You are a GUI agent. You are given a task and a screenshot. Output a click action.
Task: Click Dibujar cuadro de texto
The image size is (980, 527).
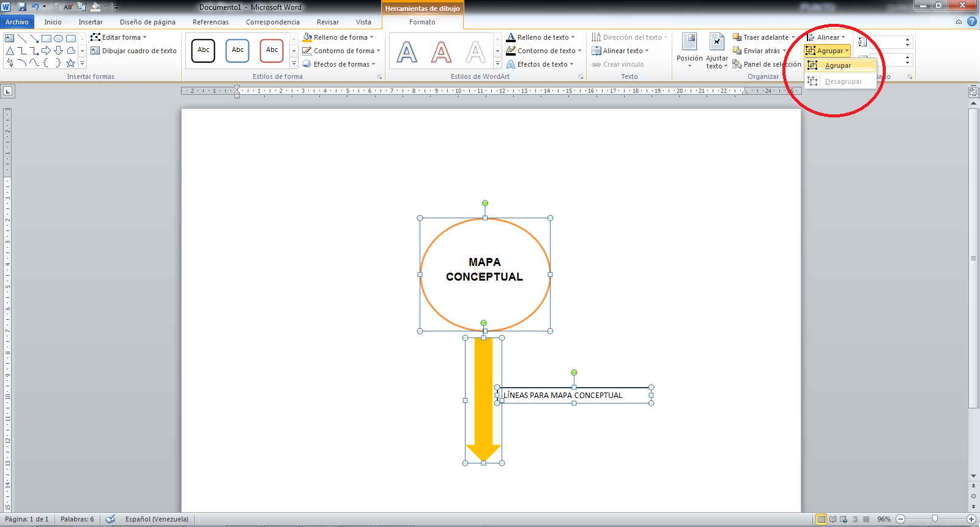[x=133, y=51]
